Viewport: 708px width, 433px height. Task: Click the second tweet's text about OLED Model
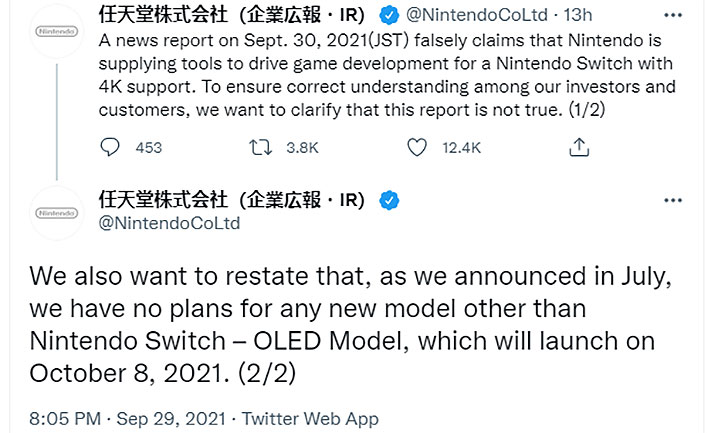351,325
